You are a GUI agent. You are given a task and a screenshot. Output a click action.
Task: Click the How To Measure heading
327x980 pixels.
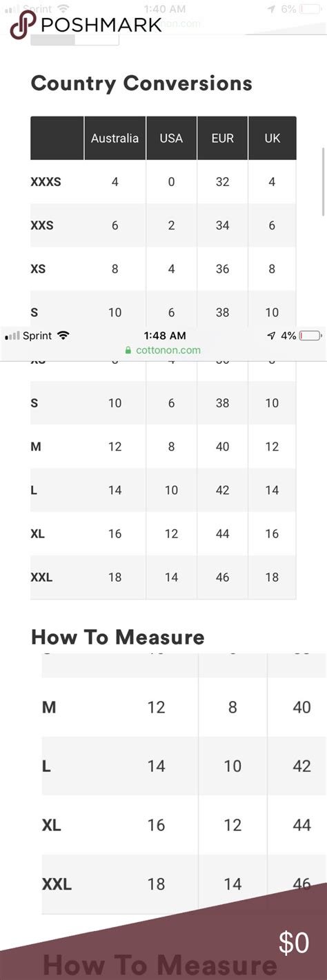(x=118, y=637)
